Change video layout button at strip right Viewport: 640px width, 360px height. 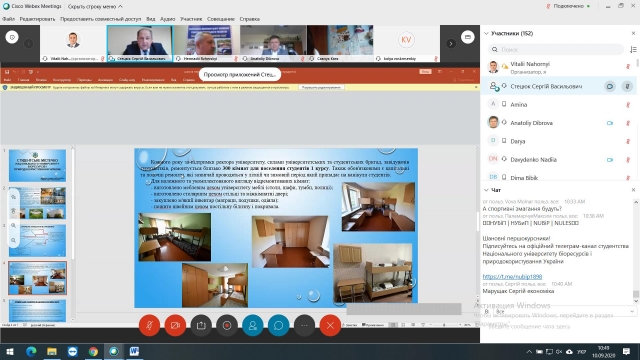tap(467, 37)
